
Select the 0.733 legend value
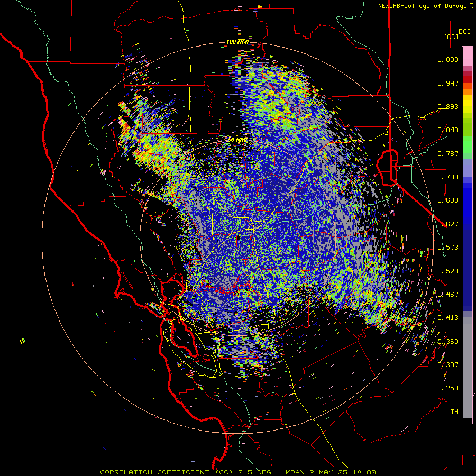click(x=448, y=177)
